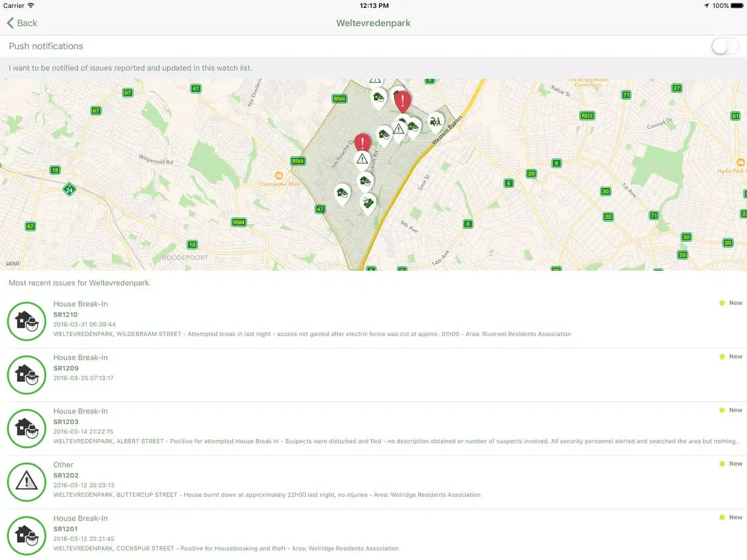Image resolution: width=747 pixels, height=560 pixels.
Task: Open the Legal link on the map
Action: [13, 263]
